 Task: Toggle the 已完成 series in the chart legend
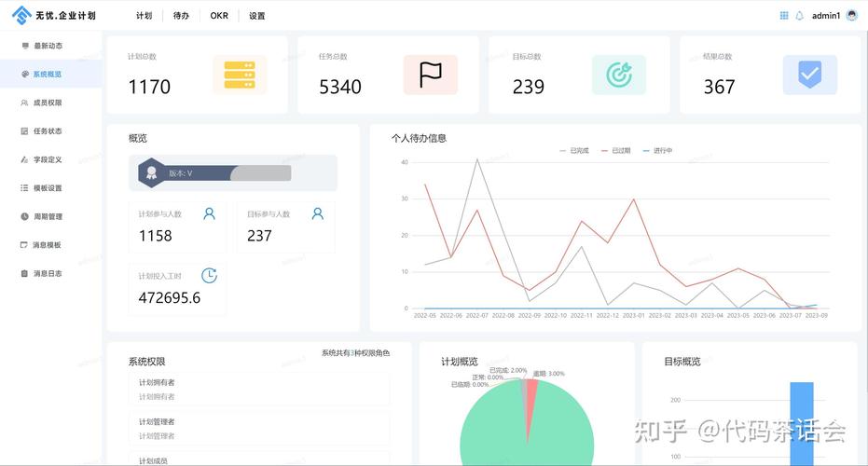tap(574, 151)
